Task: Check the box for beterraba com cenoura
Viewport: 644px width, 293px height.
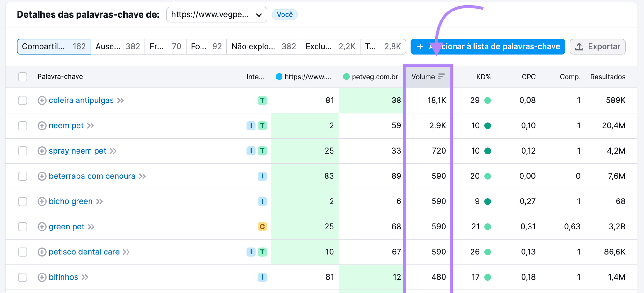Action: [x=23, y=176]
